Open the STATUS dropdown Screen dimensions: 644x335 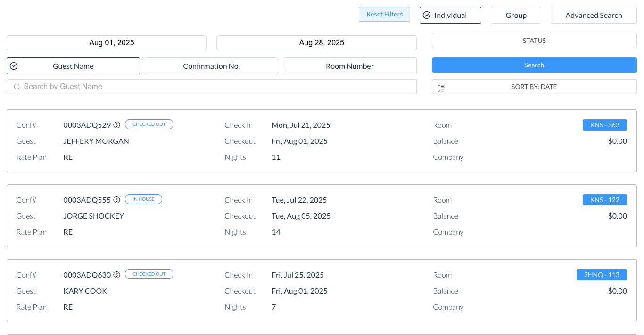click(534, 41)
